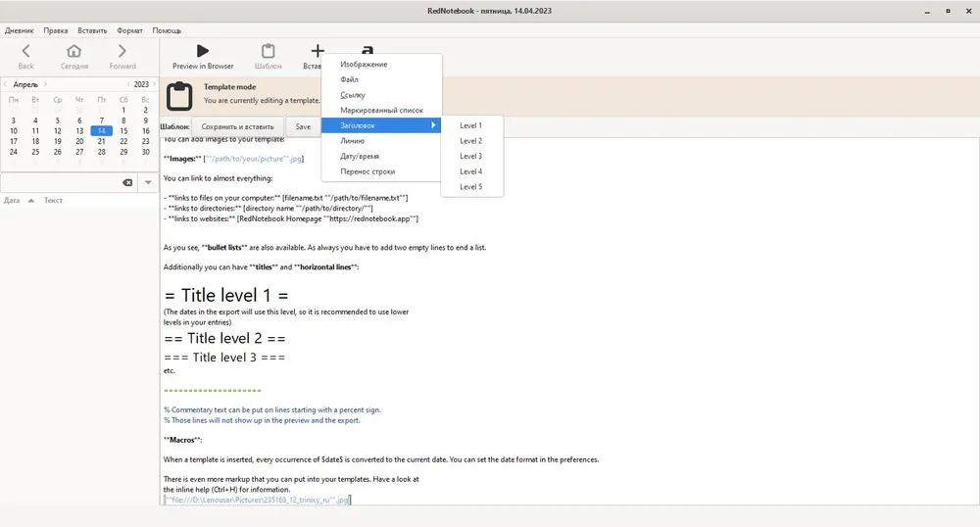Choose Маркированный список from the insert menu
This screenshot has width=980, height=527.
[381, 110]
